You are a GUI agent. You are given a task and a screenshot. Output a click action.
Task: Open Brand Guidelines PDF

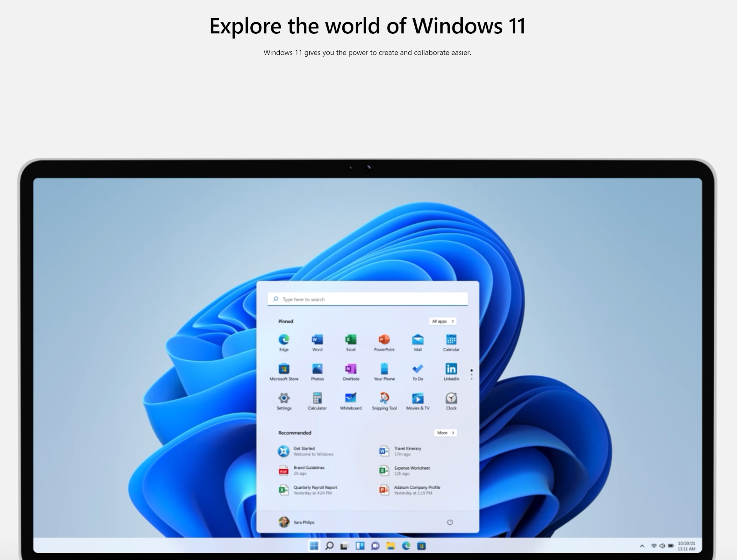[x=301, y=470]
